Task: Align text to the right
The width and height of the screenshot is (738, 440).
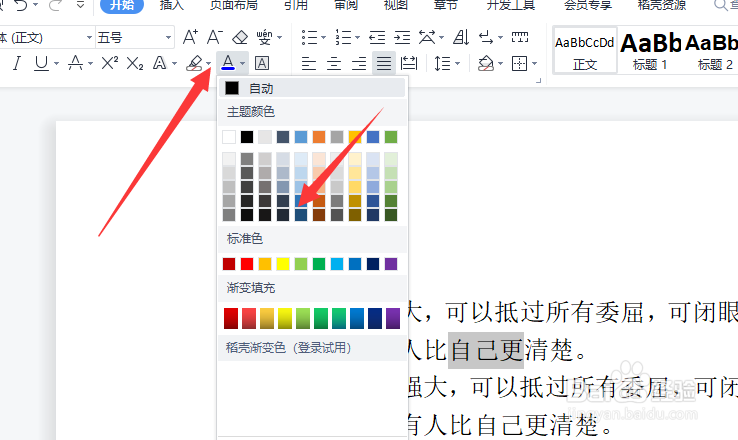Action: click(359, 63)
